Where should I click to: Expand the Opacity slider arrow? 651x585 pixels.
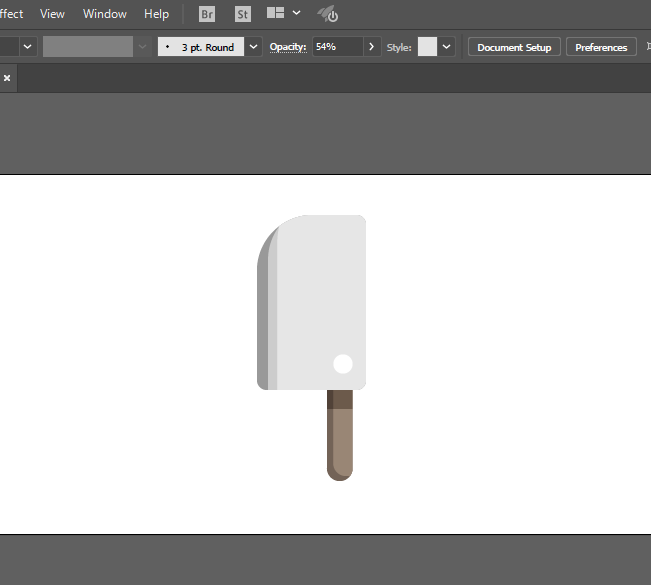click(x=372, y=47)
